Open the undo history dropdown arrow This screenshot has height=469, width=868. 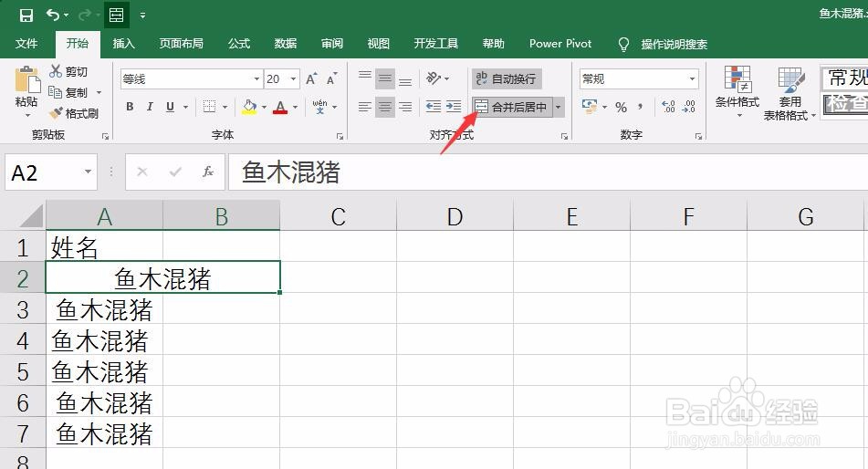pyautogui.click(x=67, y=15)
